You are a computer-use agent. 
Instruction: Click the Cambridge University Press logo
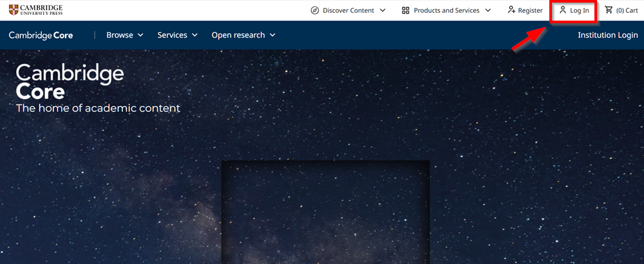coord(35,10)
